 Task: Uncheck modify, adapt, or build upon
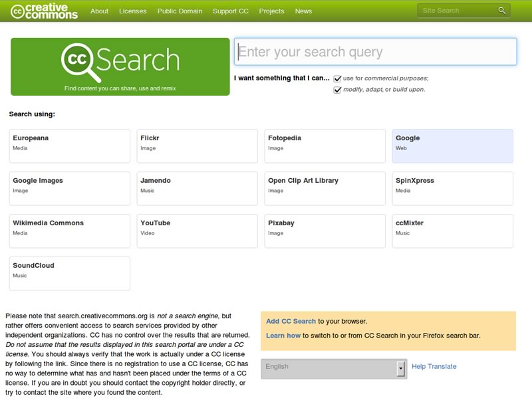[337, 90]
